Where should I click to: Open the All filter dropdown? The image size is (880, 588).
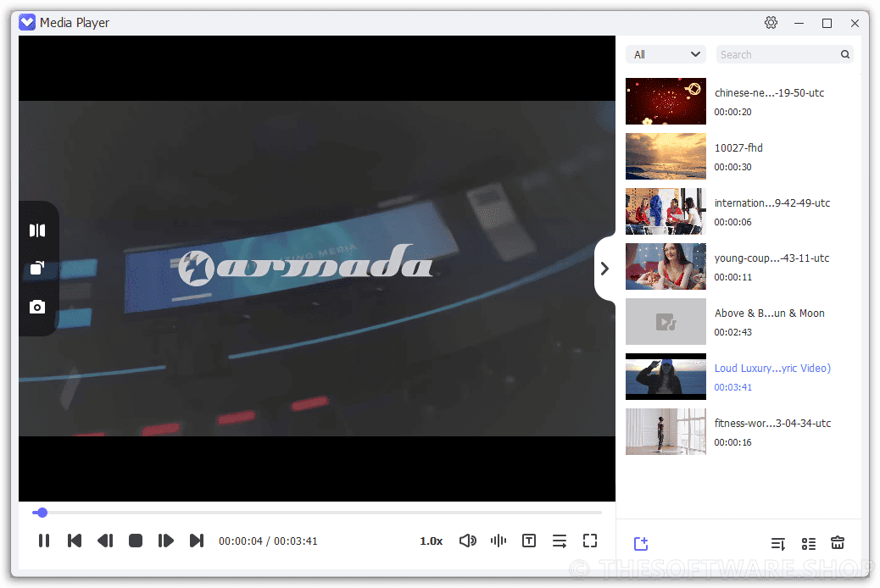coord(666,54)
